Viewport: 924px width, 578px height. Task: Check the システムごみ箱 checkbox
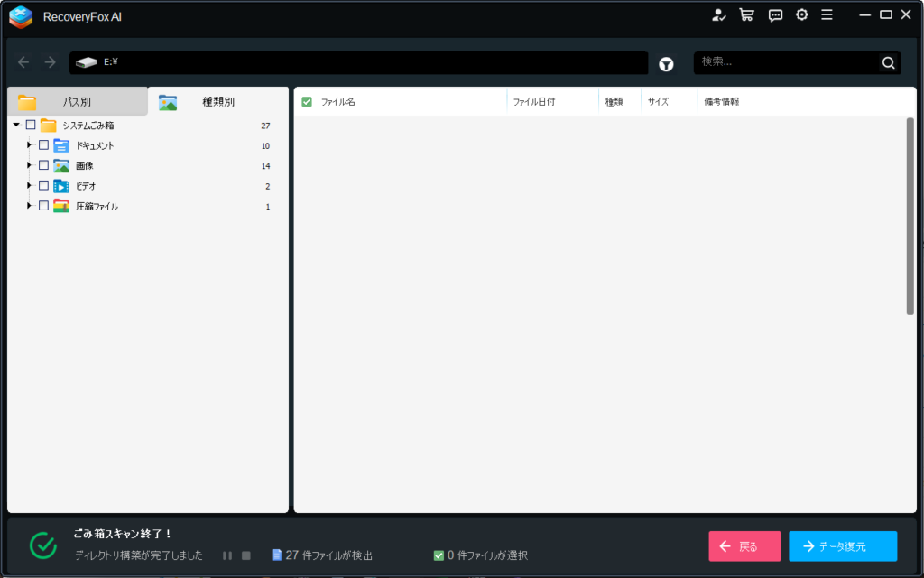tap(31, 126)
